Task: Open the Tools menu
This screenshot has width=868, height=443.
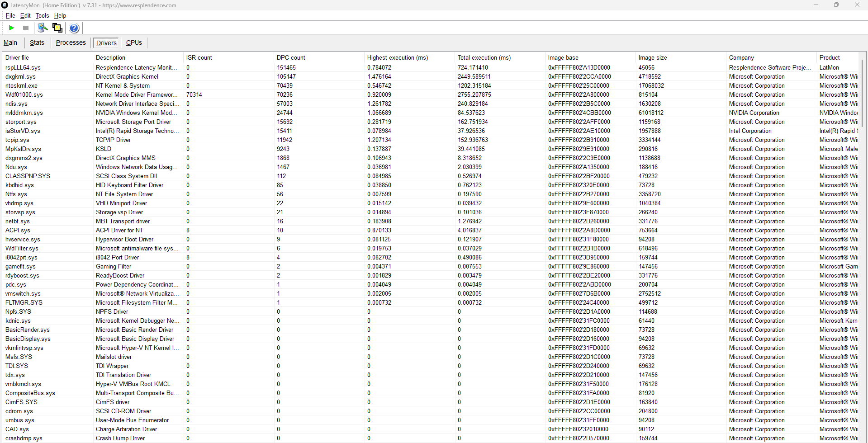Action: tap(42, 15)
